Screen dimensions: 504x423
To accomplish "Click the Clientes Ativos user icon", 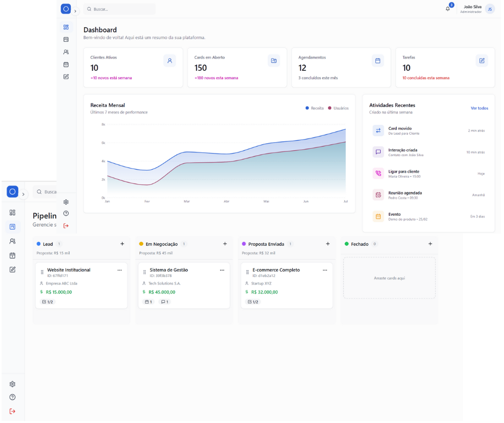I will tap(169, 61).
